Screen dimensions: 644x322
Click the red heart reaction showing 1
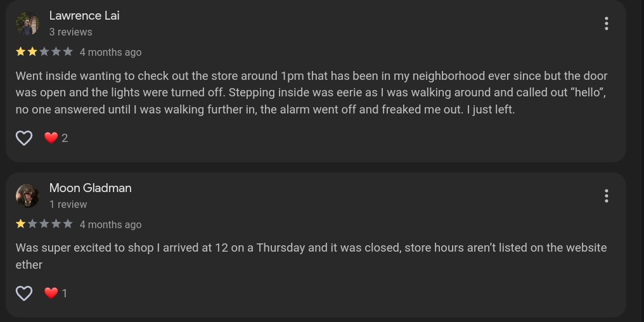pyautogui.click(x=55, y=293)
